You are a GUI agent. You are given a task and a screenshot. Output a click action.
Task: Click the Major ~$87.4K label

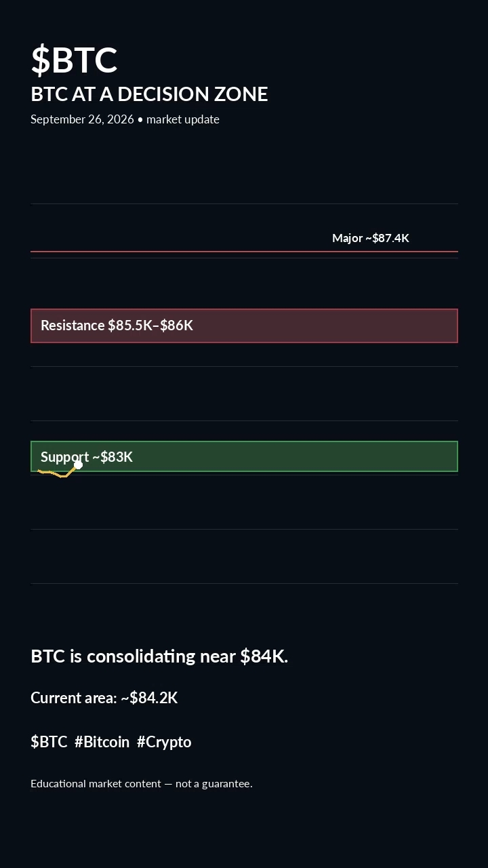tap(371, 238)
